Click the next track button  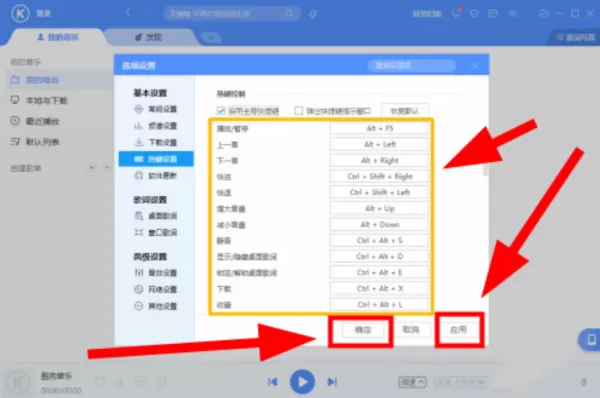tap(332, 382)
